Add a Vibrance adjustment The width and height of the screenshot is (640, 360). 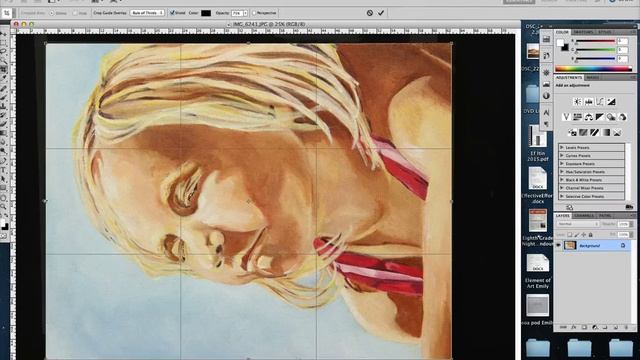pyautogui.click(x=566, y=117)
